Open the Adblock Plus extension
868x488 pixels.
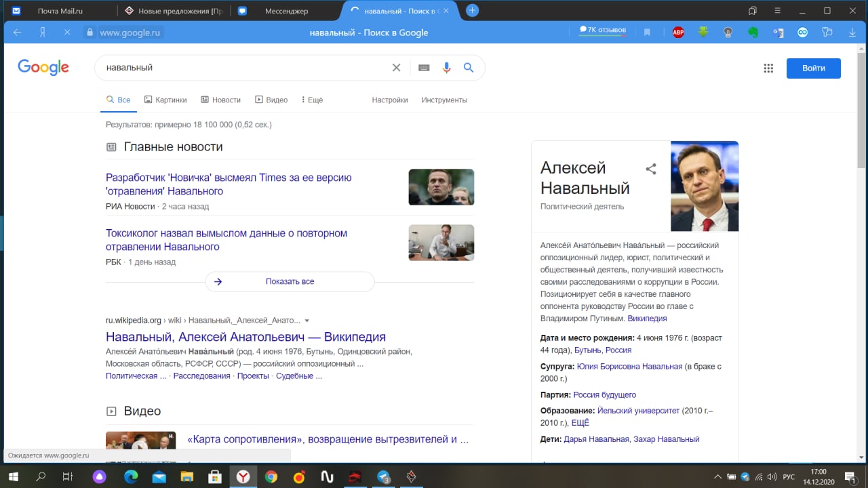tap(677, 32)
